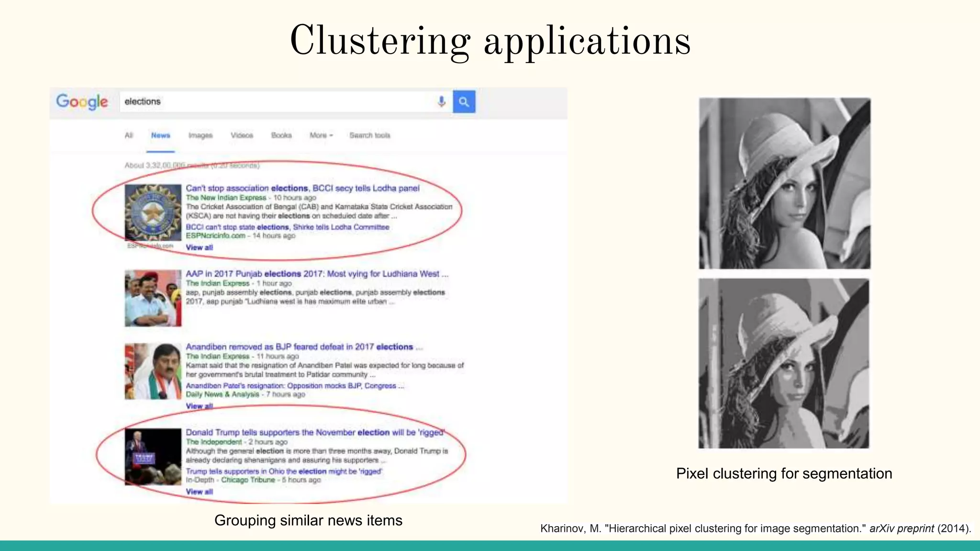Click 'Daily News & Analysis' source name

coord(222,395)
